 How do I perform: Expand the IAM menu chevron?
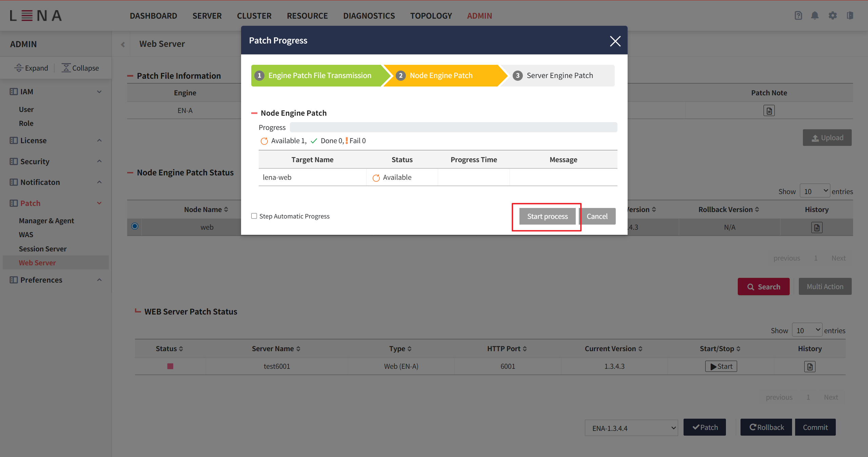coord(99,92)
